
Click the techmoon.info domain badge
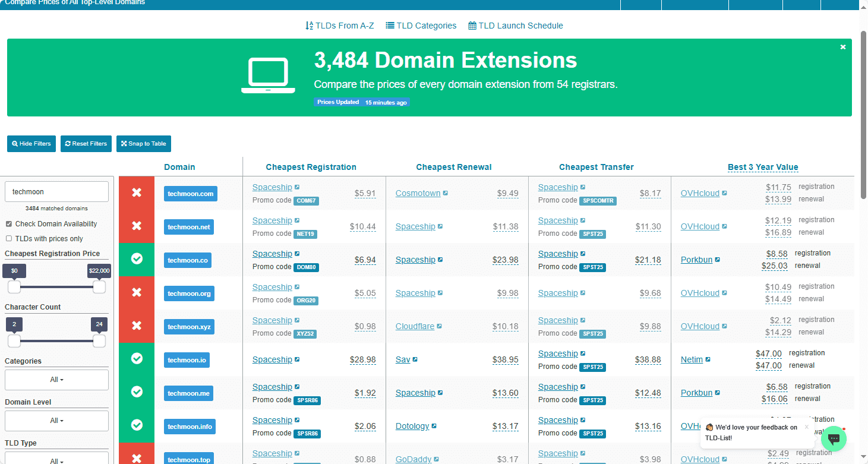pyautogui.click(x=190, y=427)
